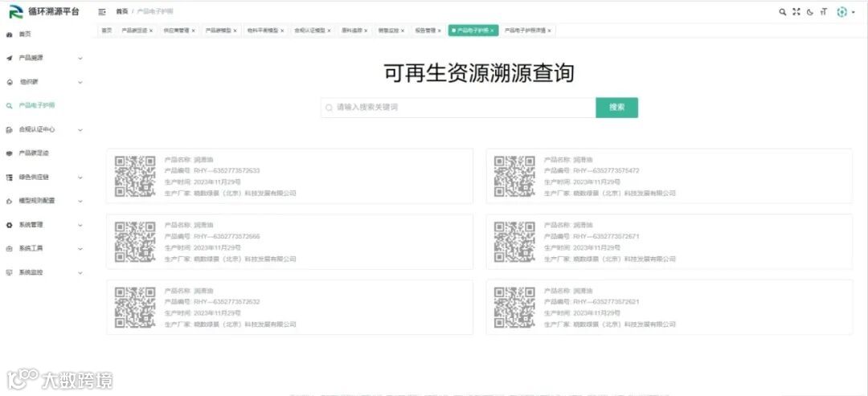
Task: Open QR code for product RHY—6352773572621
Action: tap(515, 307)
